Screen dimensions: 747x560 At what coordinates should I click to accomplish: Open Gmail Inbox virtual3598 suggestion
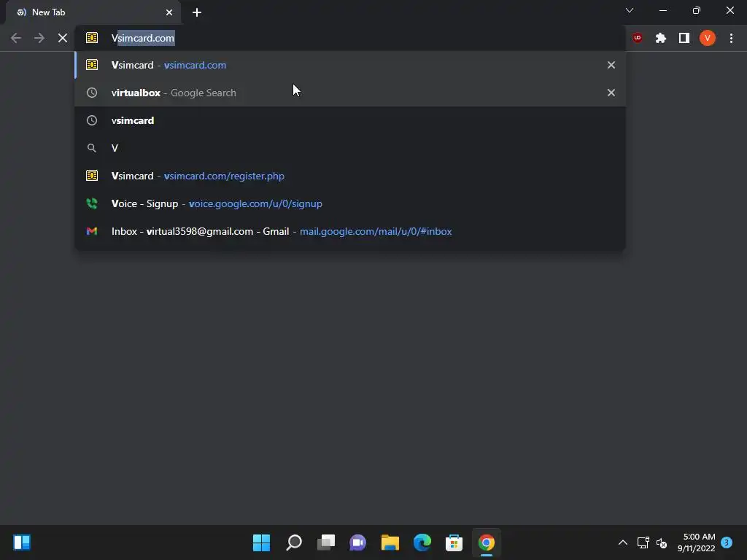point(350,231)
